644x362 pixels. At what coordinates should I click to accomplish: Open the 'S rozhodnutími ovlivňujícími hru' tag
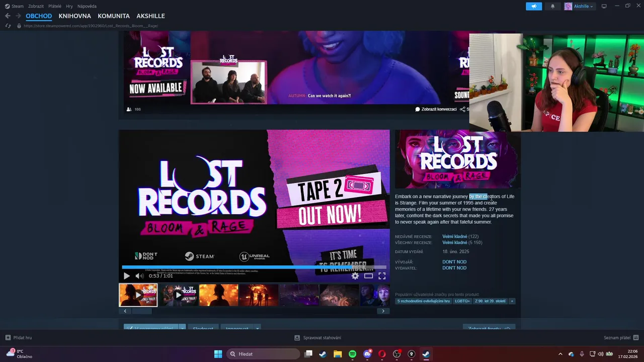click(423, 301)
